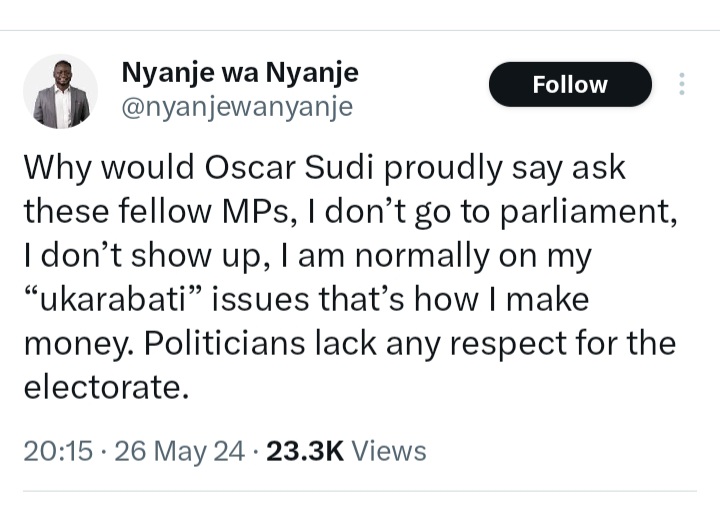Click the word parliament in the tweet
The image size is (720, 512).
click(588, 212)
